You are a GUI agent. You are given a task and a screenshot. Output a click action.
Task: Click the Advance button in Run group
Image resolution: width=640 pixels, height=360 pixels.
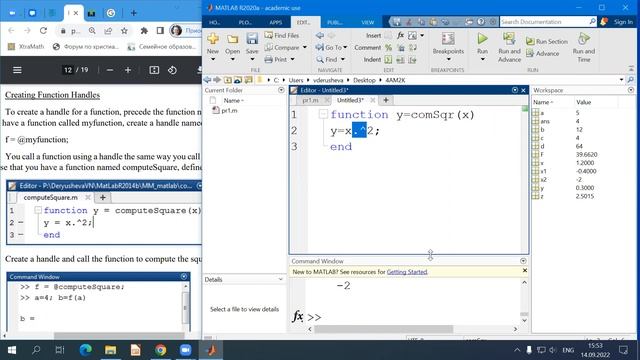pyautogui.click(x=542, y=53)
